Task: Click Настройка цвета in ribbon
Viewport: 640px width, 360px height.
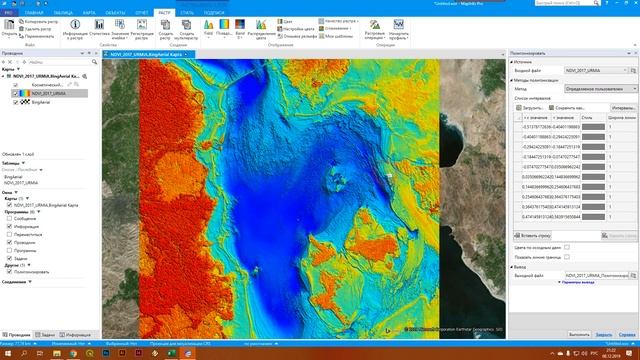Action: point(296,29)
